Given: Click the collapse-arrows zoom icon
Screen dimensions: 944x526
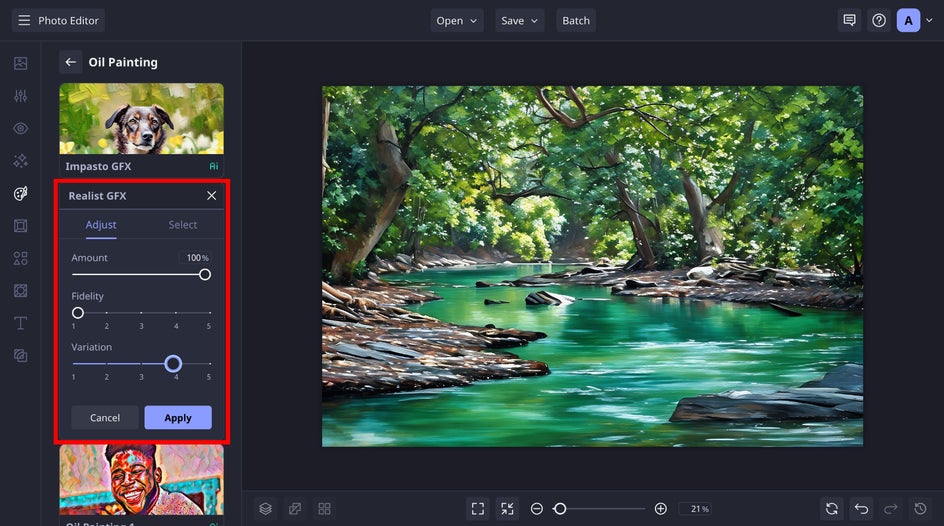Looking at the screenshot, I should 507,509.
